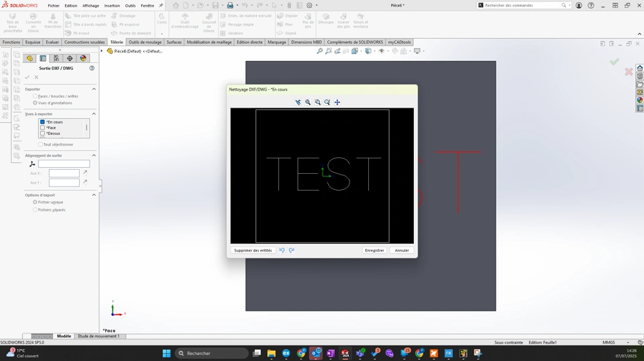Viewport: 644px width, 361px height.
Task: Collapse the Vues à exporter section
Action: [94, 114]
